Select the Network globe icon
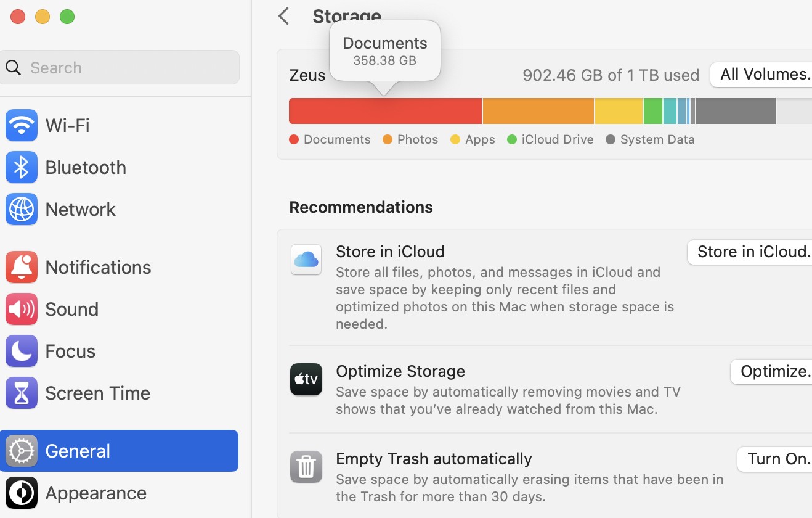 (x=22, y=209)
